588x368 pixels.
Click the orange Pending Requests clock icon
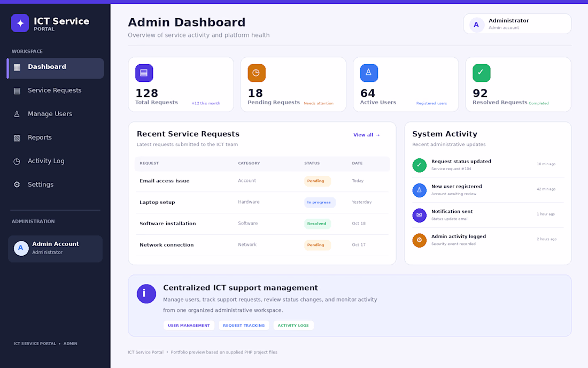[257, 73]
